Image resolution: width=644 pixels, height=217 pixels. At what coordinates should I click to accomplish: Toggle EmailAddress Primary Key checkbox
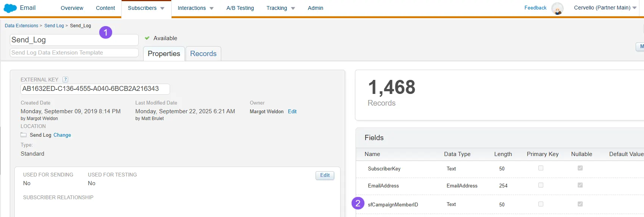pos(541,185)
